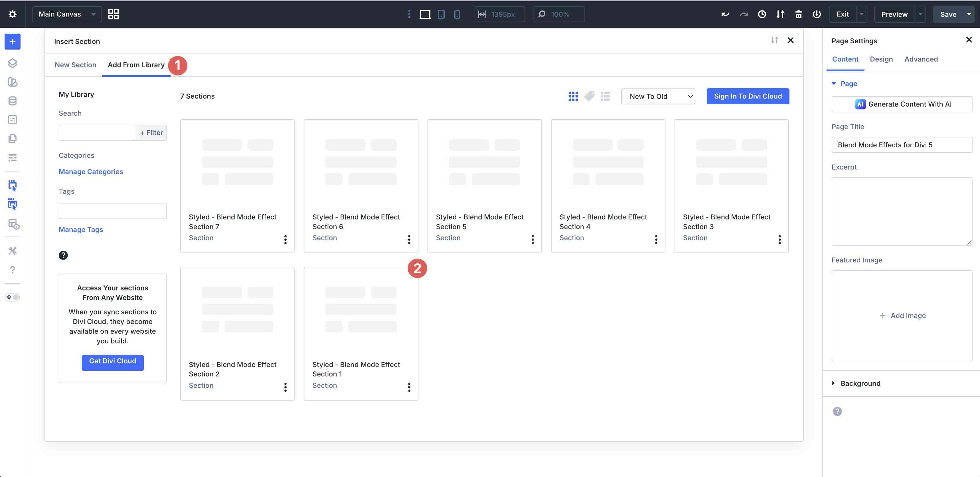980x477 pixels.
Task: Click the trash icon in top toolbar
Action: (798, 14)
